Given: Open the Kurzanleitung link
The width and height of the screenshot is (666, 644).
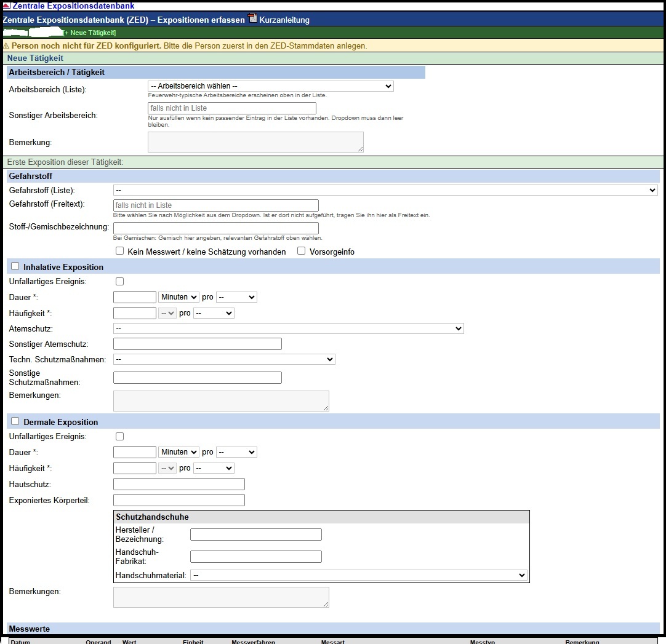Looking at the screenshot, I should point(284,20).
